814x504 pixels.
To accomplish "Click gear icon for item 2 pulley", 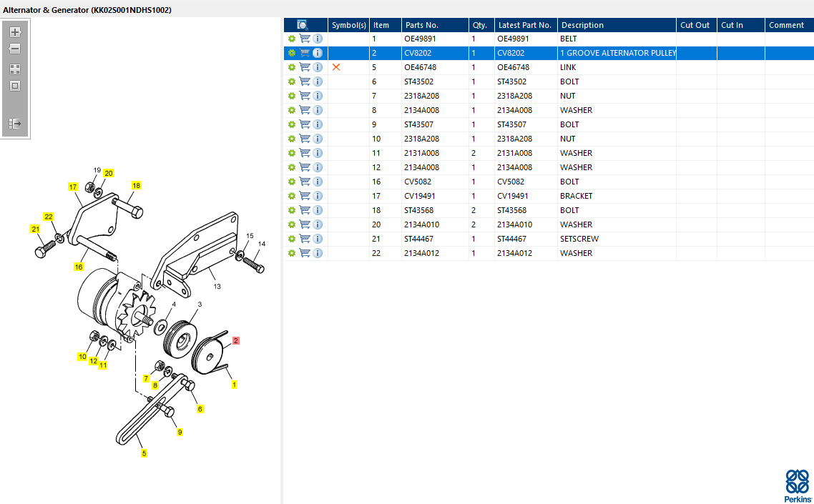I will click(x=292, y=53).
